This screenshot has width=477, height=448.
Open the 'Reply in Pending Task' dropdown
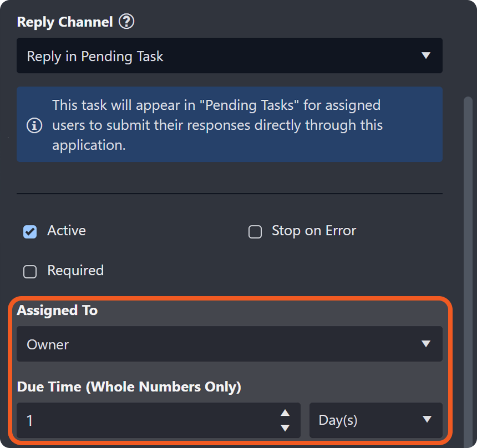pos(222,56)
